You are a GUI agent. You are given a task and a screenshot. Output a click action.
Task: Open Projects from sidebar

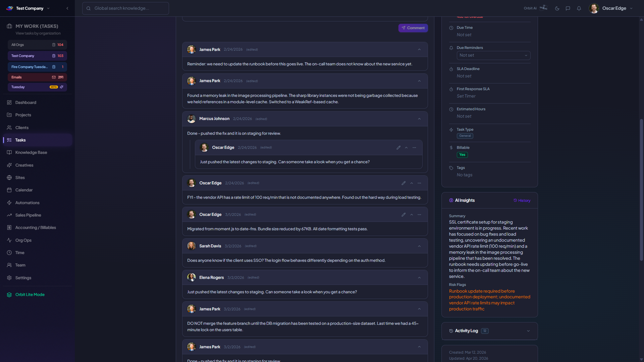37,115
